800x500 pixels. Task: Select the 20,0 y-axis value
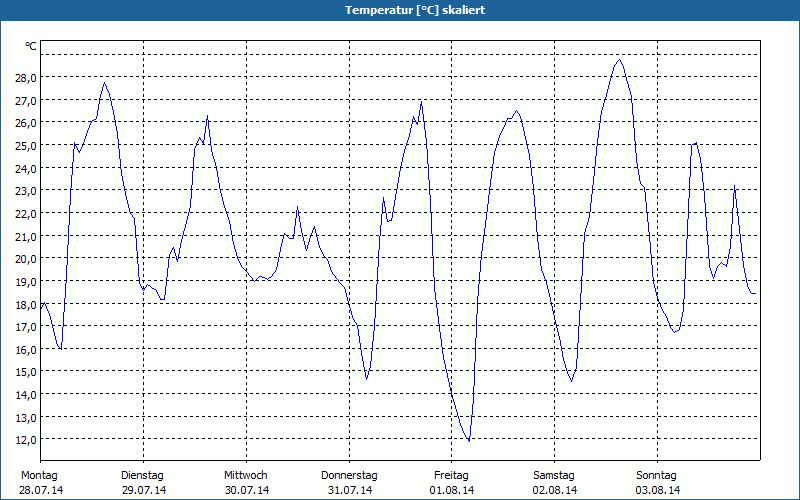coord(26,259)
